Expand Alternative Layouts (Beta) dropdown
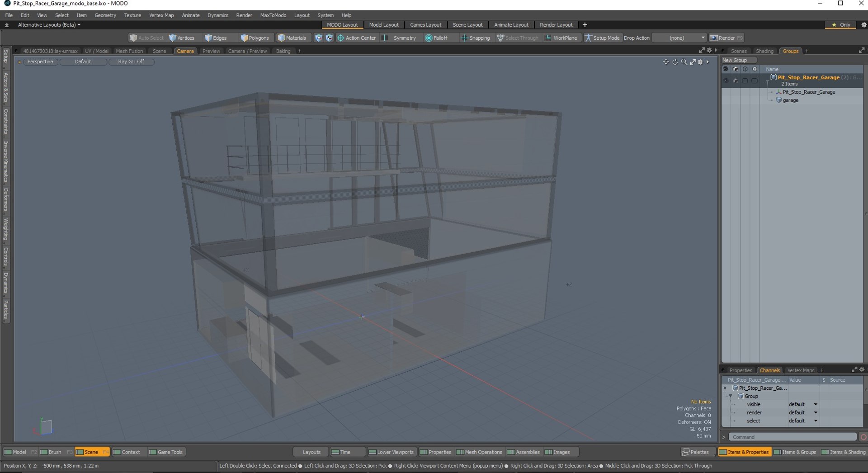 (x=49, y=25)
